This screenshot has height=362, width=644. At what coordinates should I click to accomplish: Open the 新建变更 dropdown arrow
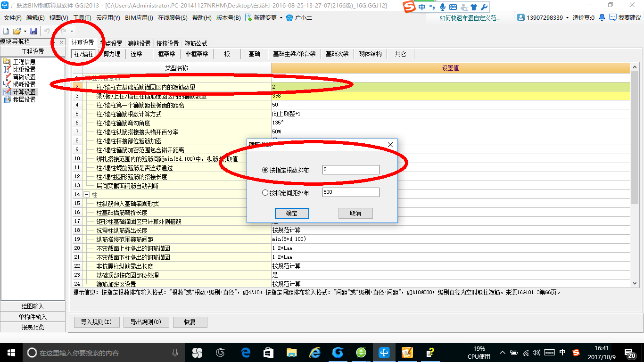281,18
